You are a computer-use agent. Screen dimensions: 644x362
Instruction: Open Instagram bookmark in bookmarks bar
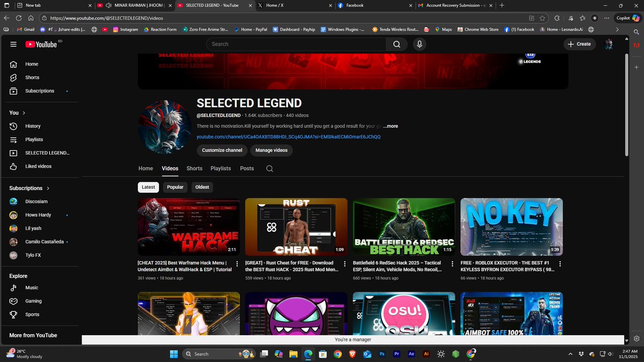126,29
